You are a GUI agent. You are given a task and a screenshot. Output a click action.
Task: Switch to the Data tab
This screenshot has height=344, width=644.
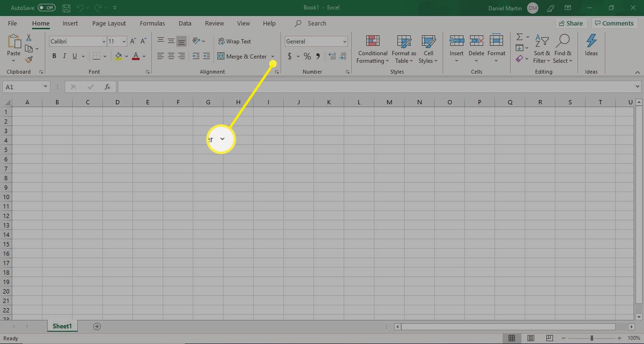coord(185,23)
